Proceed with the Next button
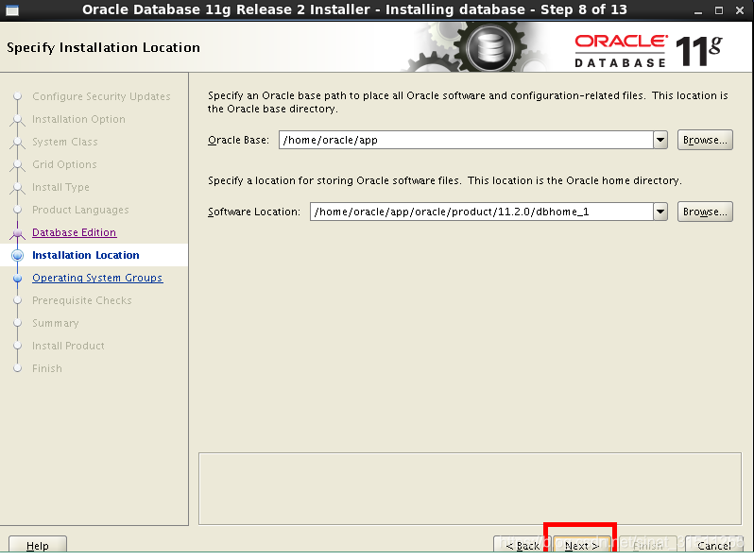Screen dimensions: 754x560 pos(581,545)
